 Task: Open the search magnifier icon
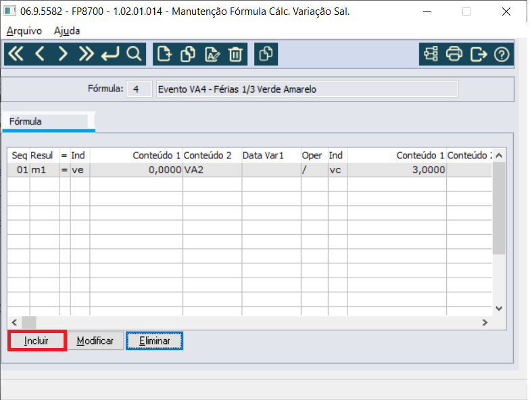(x=134, y=54)
